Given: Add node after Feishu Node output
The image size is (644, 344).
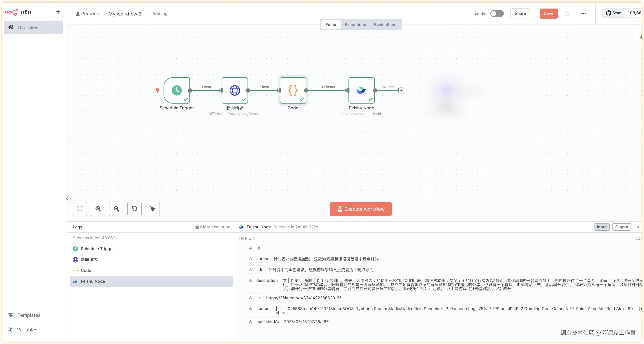Looking at the screenshot, I should point(401,90).
